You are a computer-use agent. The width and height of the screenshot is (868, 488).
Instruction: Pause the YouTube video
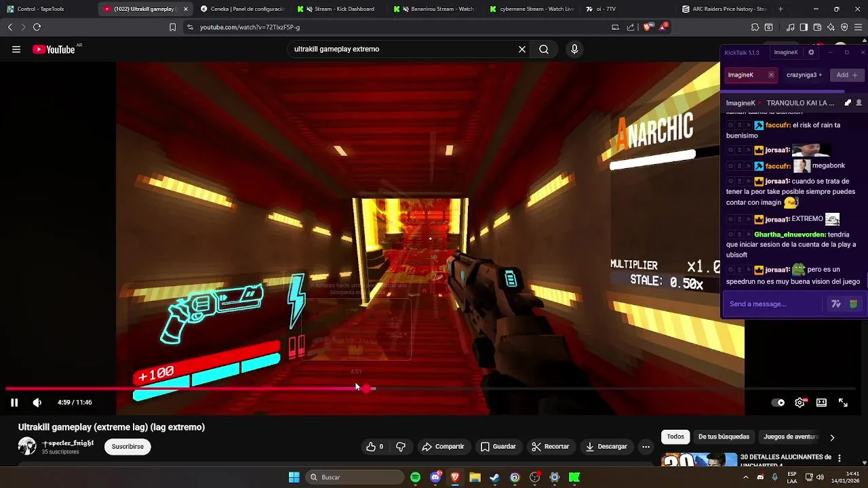[x=14, y=403]
